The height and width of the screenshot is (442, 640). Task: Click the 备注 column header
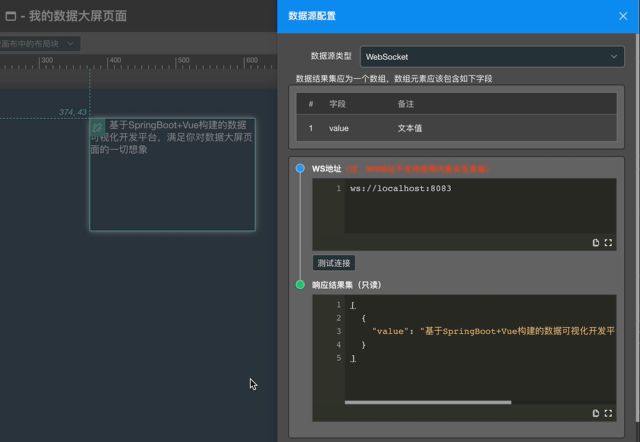pos(406,104)
